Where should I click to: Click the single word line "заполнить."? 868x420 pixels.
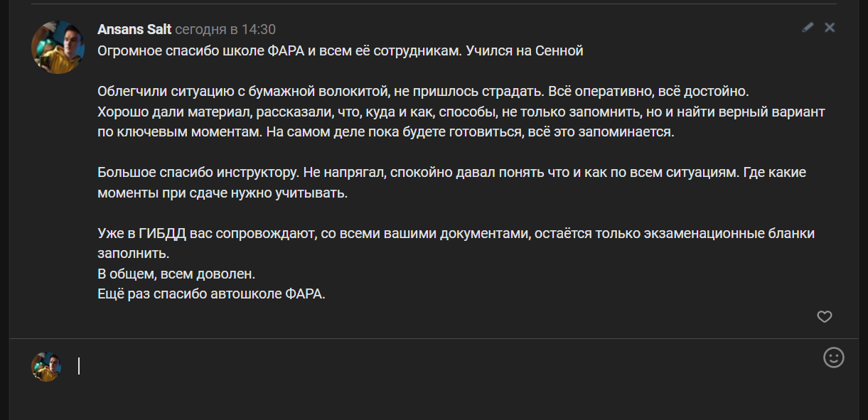133,253
